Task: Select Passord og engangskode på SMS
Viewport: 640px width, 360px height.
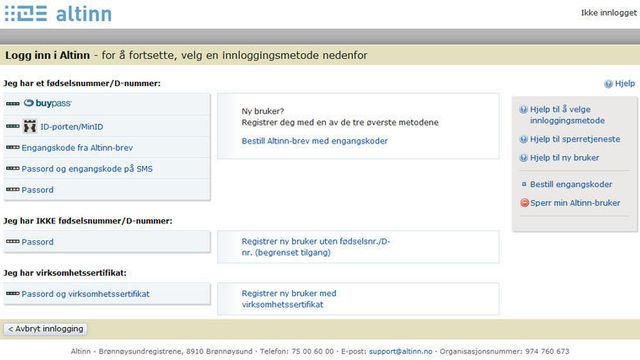Action: 87,169
